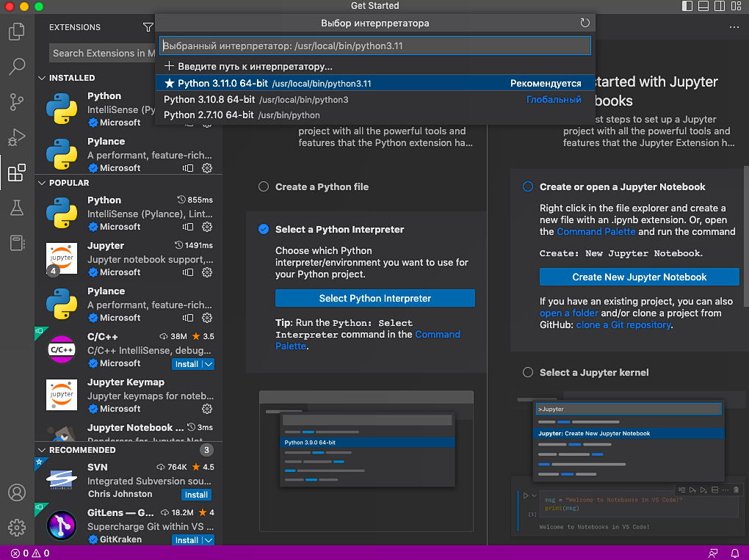This screenshot has width=749, height=560.
Task: Collapse the INSTALLED extensions section
Action: [42, 78]
